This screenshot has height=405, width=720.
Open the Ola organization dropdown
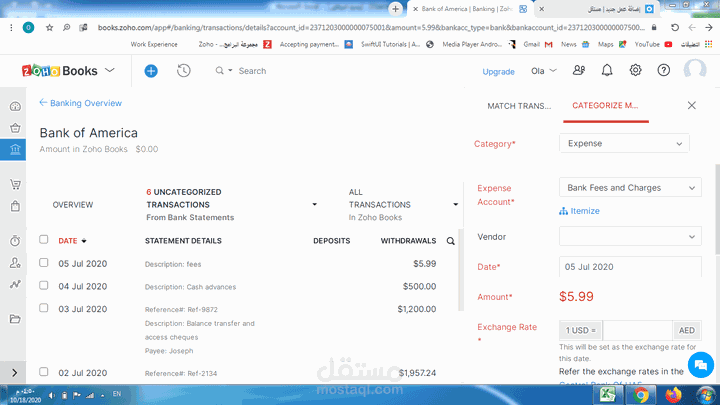pos(544,71)
